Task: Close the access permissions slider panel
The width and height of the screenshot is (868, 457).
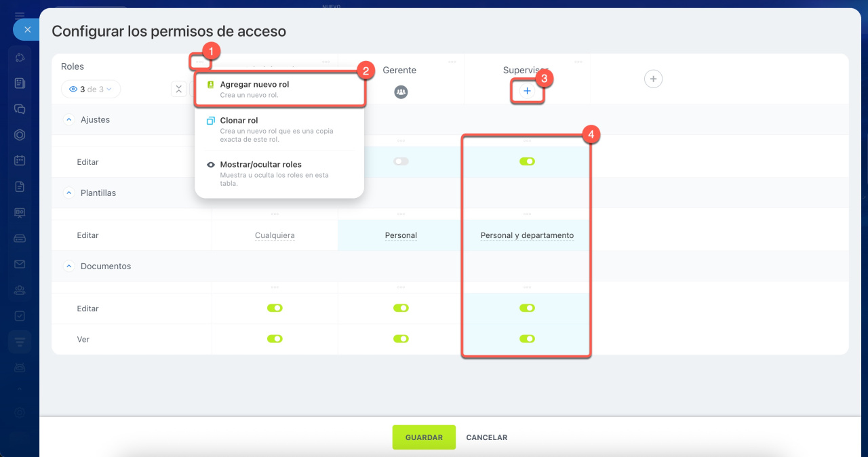Action: click(26, 30)
